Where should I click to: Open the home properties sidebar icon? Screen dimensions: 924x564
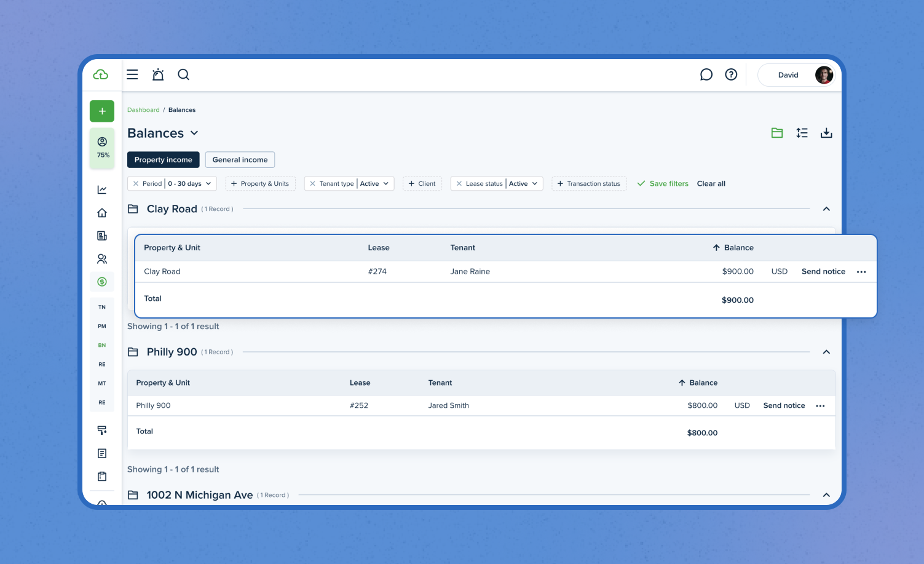click(102, 213)
